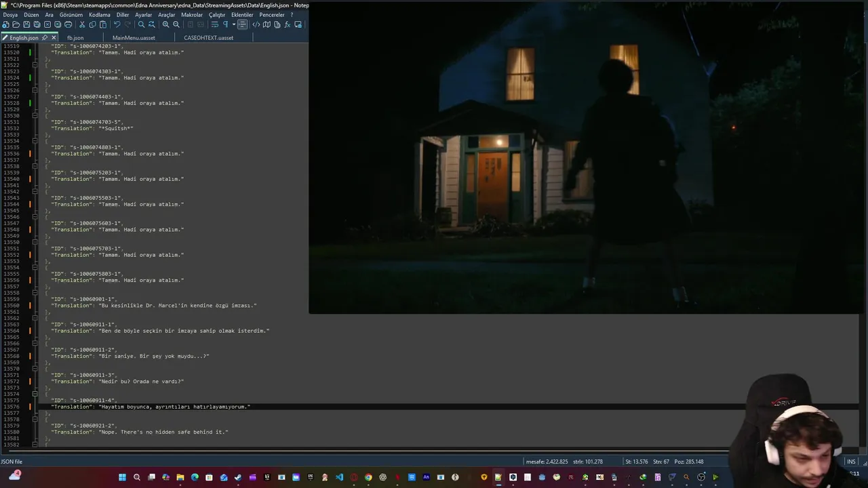868x488 pixels.
Task: Click the Paste clipboard icon
Action: coord(103,24)
